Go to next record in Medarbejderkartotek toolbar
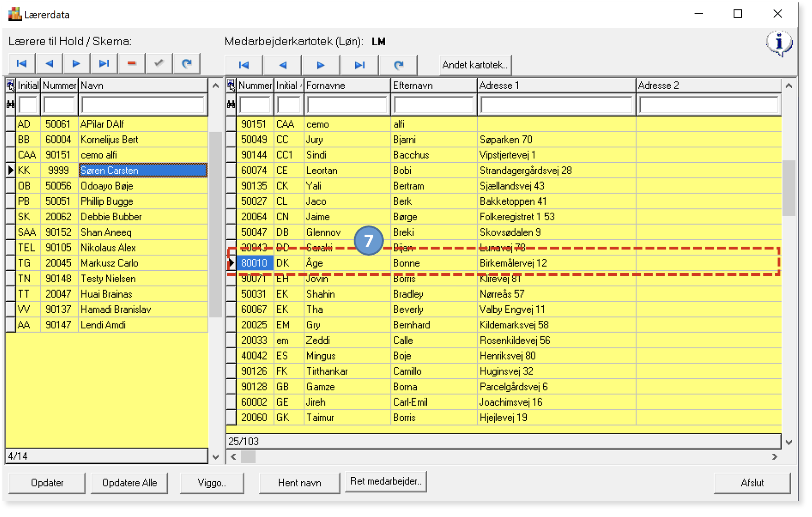Image resolution: width=812 pixels, height=517 pixels. (x=321, y=65)
